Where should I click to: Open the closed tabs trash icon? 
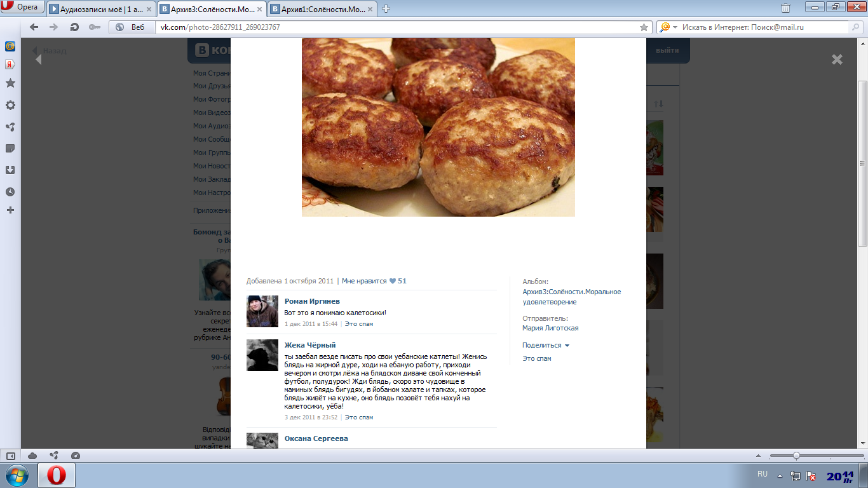(x=786, y=8)
